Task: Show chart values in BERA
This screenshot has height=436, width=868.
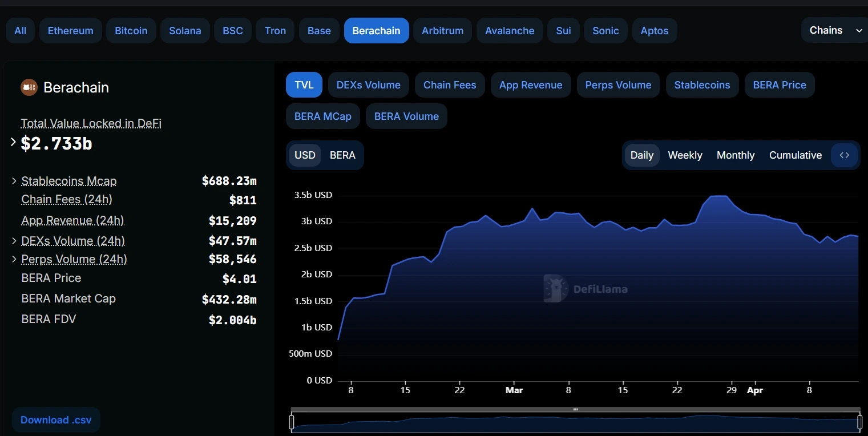Action: tap(342, 155)
